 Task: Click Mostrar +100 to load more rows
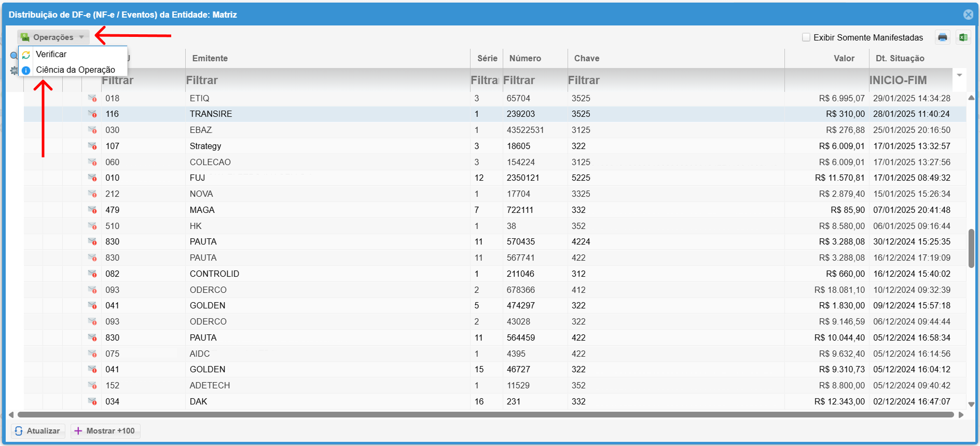click(x=105, y=431)
